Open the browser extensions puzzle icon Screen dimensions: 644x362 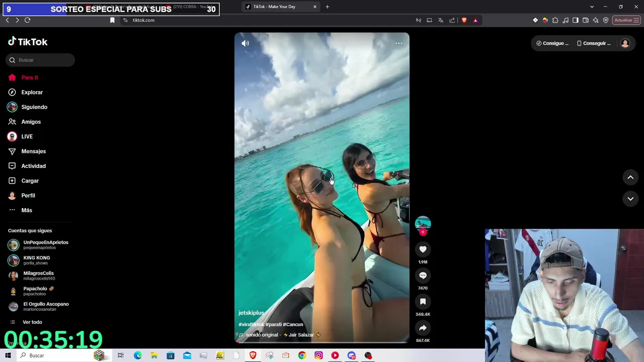click(x=555, y=20)
